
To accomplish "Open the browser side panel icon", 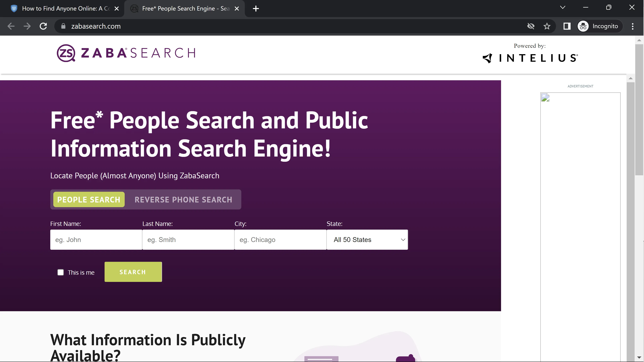I will click(567, 26).
